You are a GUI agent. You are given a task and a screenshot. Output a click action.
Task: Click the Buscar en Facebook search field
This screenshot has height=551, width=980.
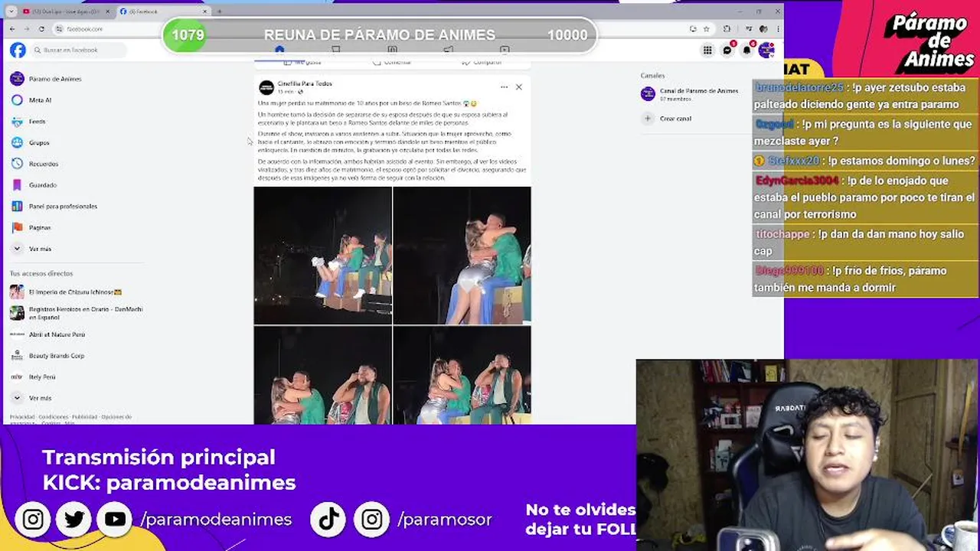click(77, 51)
